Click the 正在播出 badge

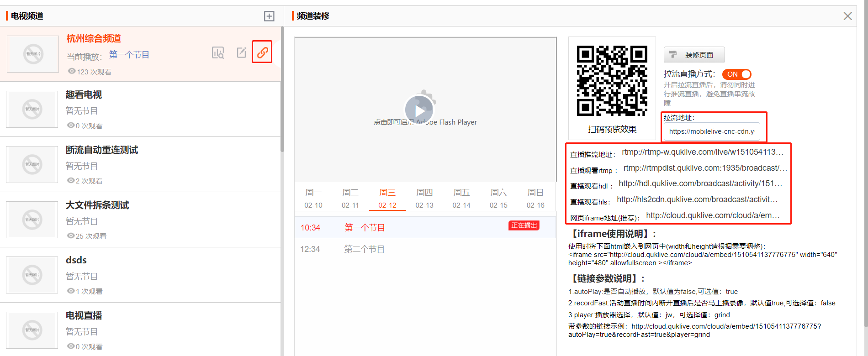pyautogui.click(x=524, y=225)
